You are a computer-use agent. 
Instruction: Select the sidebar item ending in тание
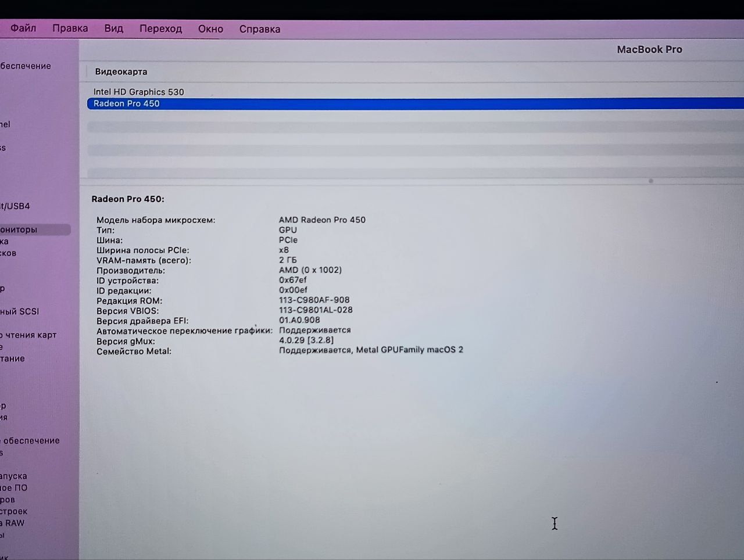pyautogui.click(x=13, y=358)
